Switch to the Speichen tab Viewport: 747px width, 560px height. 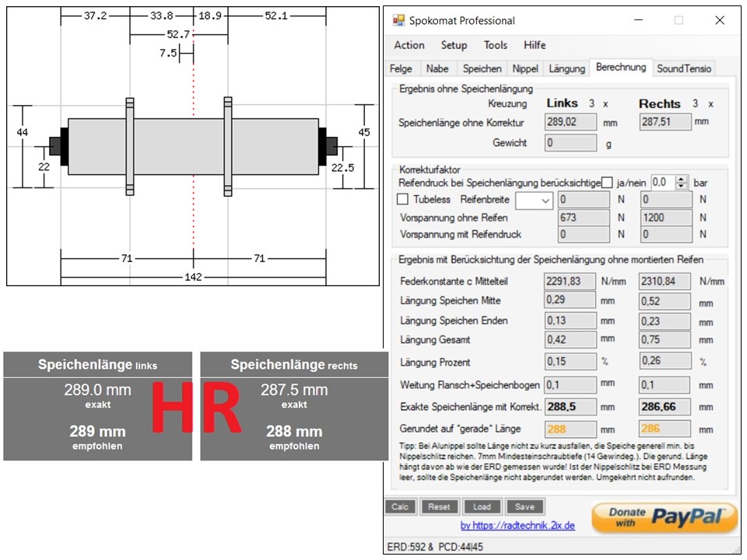482,68
